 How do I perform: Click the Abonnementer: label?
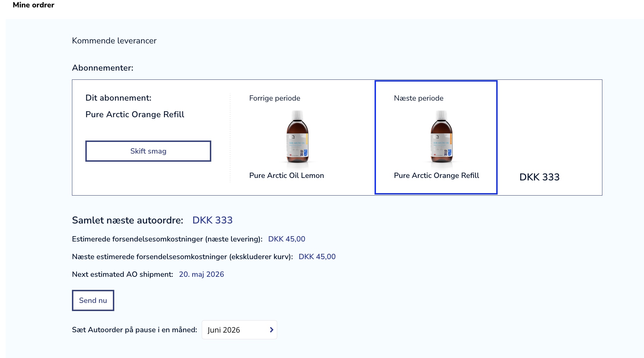pos(103,68)
